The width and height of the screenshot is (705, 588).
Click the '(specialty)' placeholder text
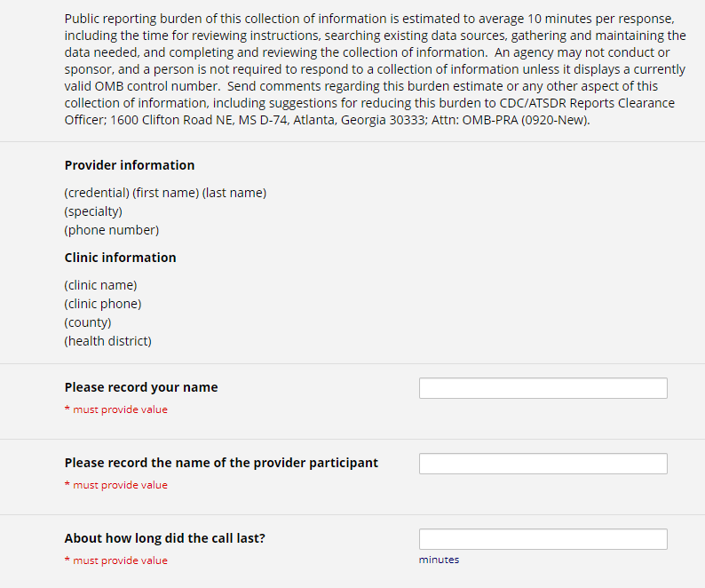[93, 211]
